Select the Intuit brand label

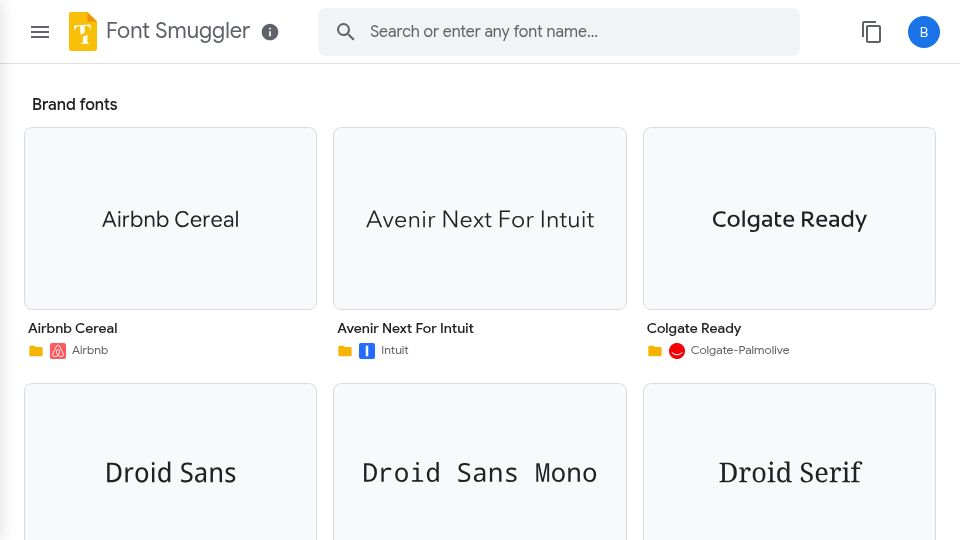[394, 350]
